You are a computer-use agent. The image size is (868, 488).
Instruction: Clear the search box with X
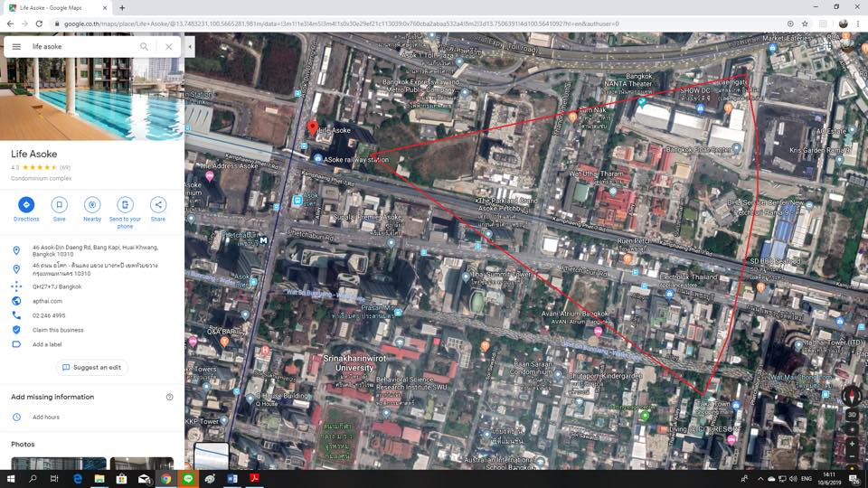(169, 46)
